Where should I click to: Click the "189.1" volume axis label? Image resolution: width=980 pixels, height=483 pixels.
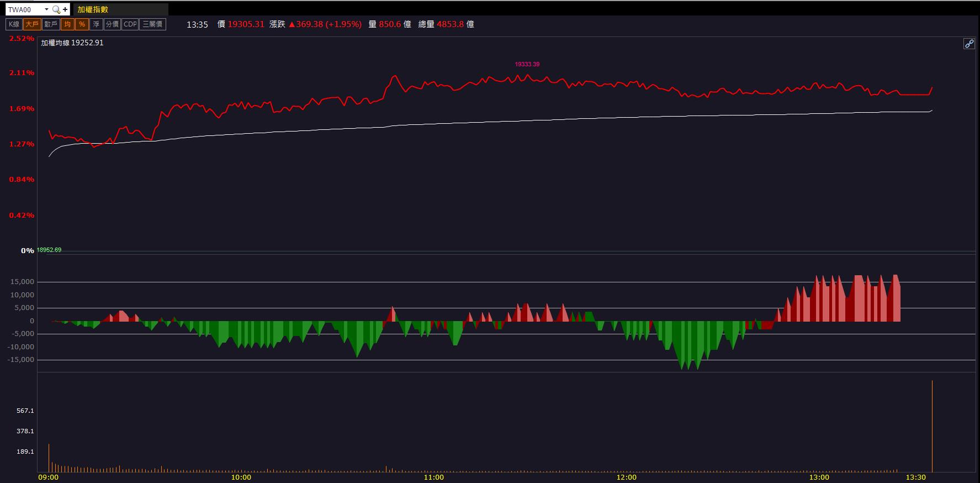(x=25, y=452)
